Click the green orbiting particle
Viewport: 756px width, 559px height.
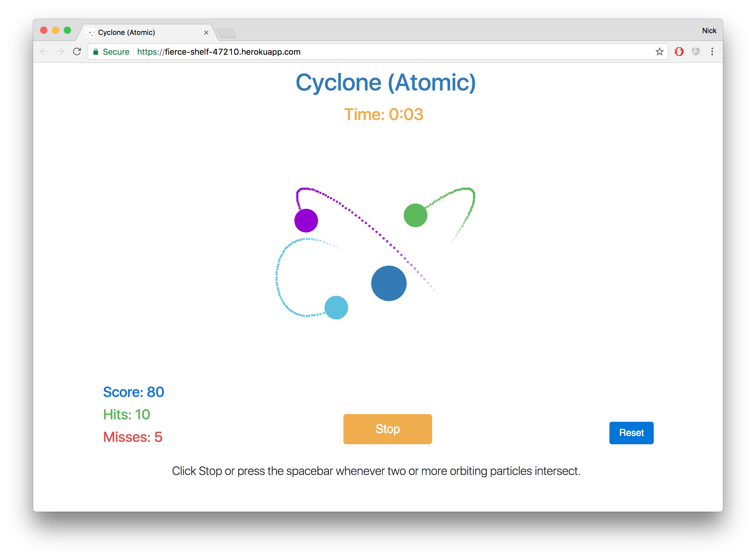(416, 215)
